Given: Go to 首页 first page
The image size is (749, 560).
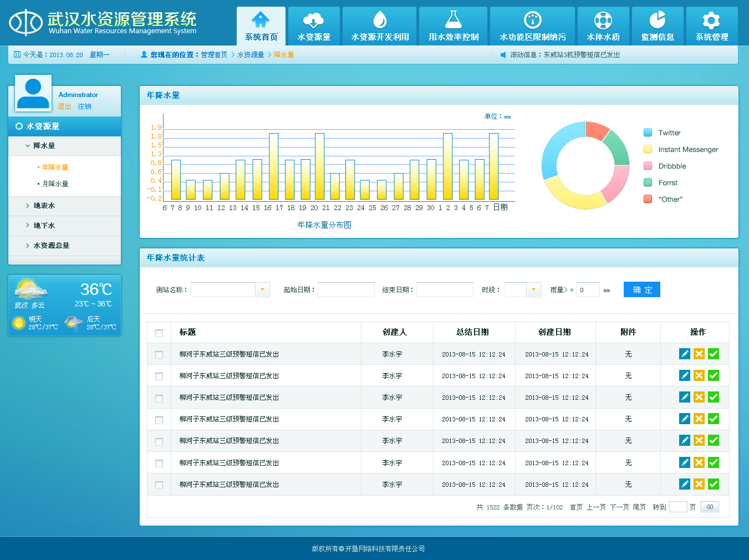Looking at the screenshot, I should (x=576, y=507).
